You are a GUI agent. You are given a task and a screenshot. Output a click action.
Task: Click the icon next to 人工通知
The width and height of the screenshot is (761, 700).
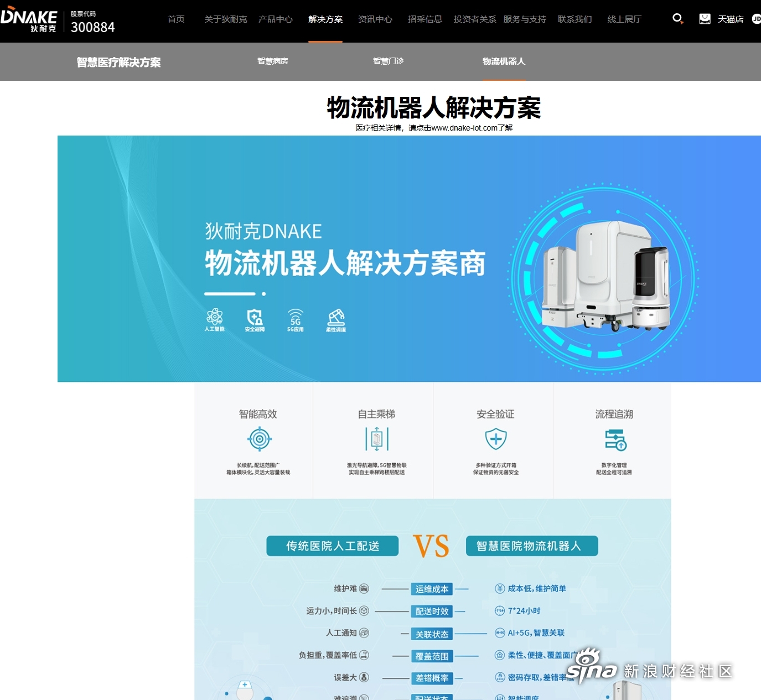click(364, 633)
